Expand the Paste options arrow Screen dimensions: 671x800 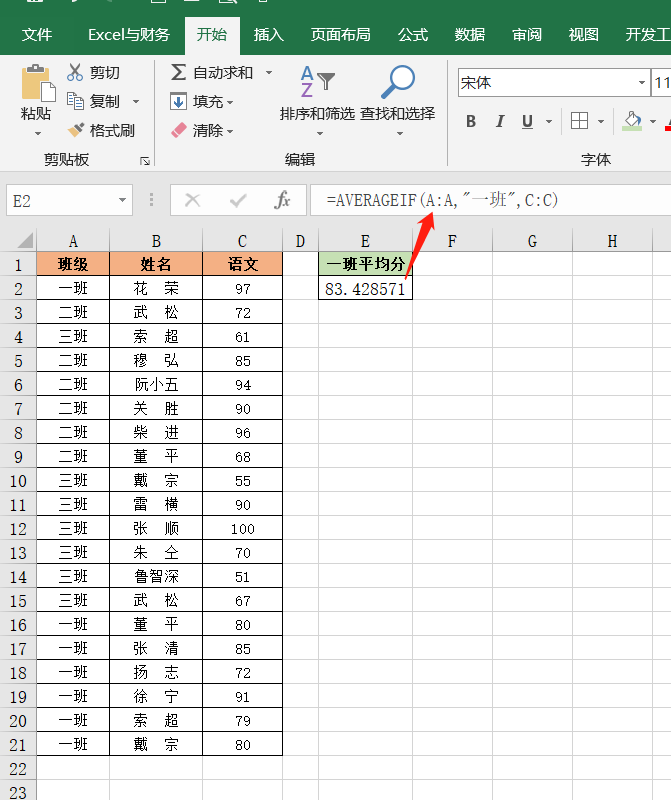[38, 134]
